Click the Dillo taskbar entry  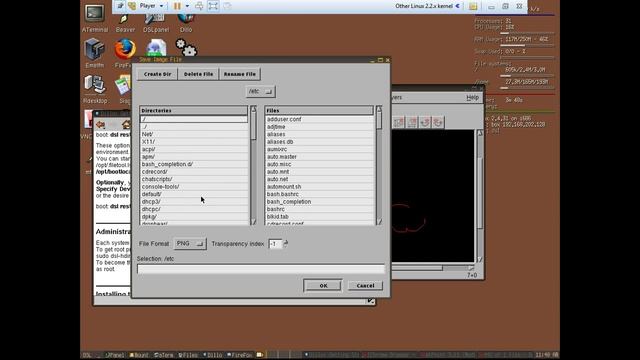coord(213,355)
